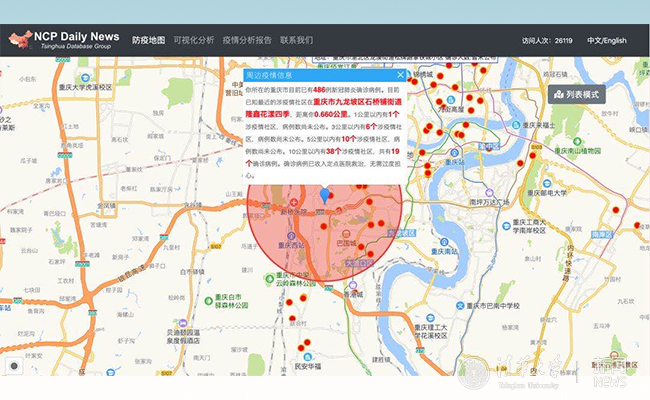
Task: Open the 防疫地图 tab
Action: 148,41
